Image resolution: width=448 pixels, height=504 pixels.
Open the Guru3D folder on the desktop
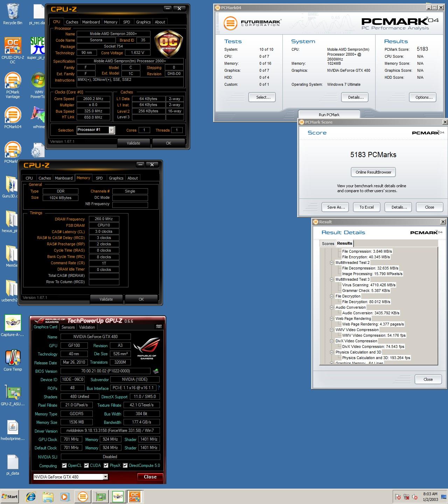coord(10,187)
